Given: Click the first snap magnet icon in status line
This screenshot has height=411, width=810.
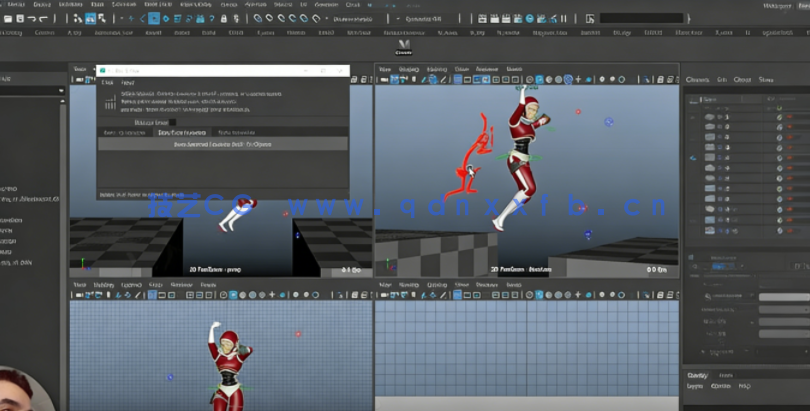Looking at the screenshot, I should click(256, 18).
